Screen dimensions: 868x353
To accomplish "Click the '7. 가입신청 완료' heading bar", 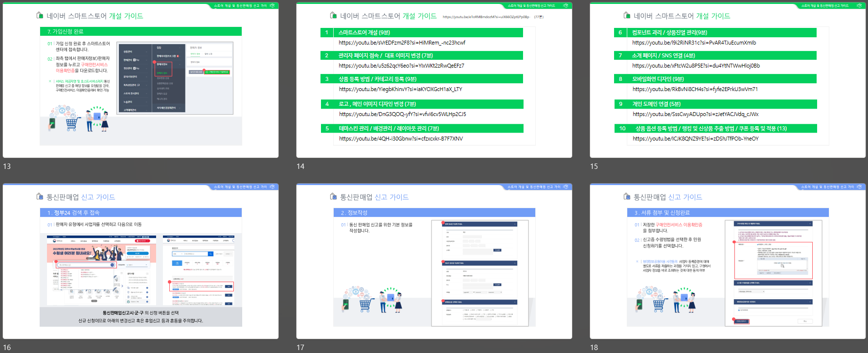I will coord(141,31).
